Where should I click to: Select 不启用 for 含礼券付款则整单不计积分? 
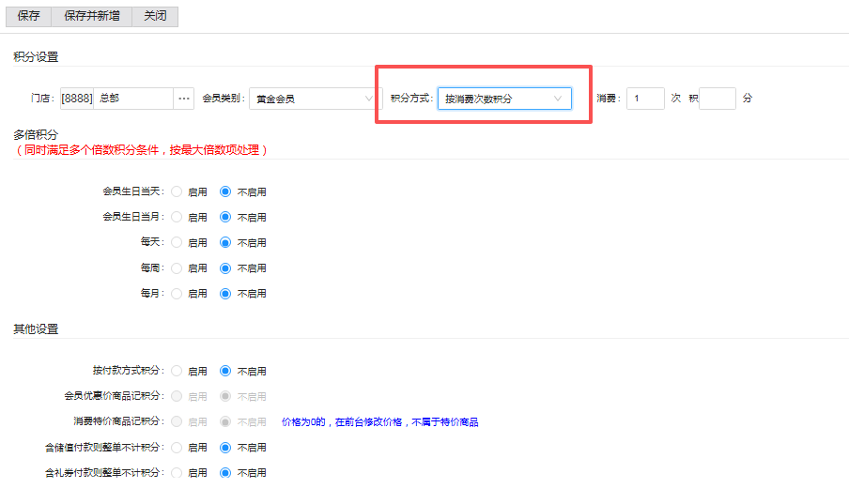point(225,473)
